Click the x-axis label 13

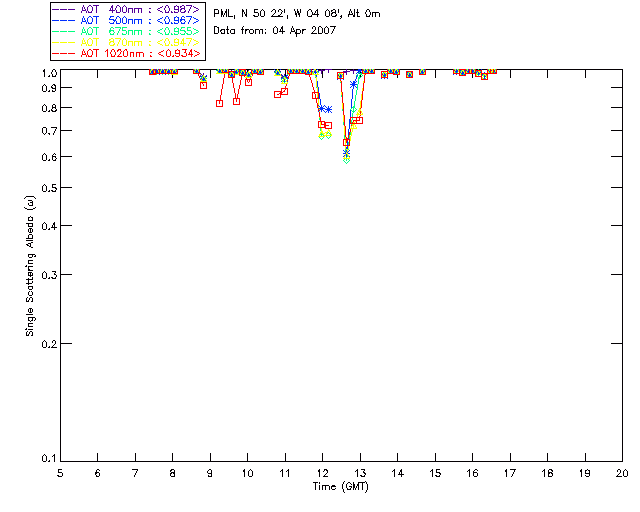click(x=360, y=473)
